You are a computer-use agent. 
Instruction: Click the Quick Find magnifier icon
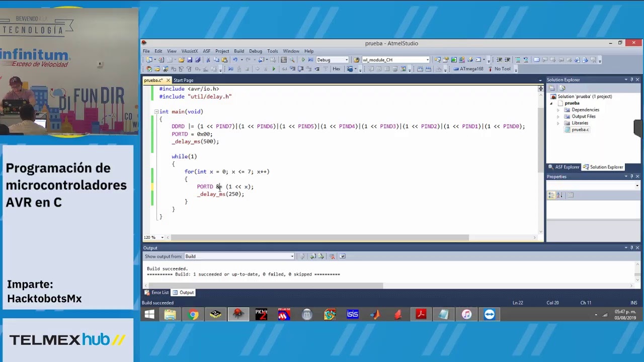[x=292, y=60]
